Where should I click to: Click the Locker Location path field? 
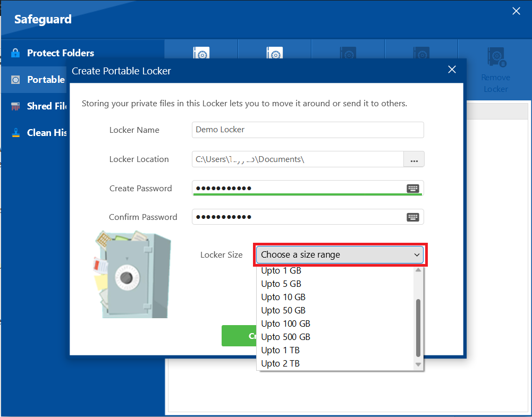[x=298, y=159]
